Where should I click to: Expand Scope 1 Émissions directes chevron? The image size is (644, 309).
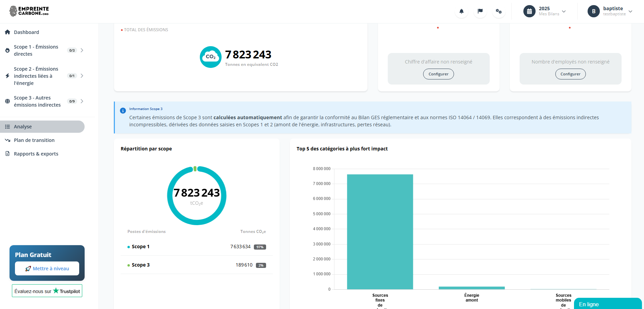tap(82, 50)
